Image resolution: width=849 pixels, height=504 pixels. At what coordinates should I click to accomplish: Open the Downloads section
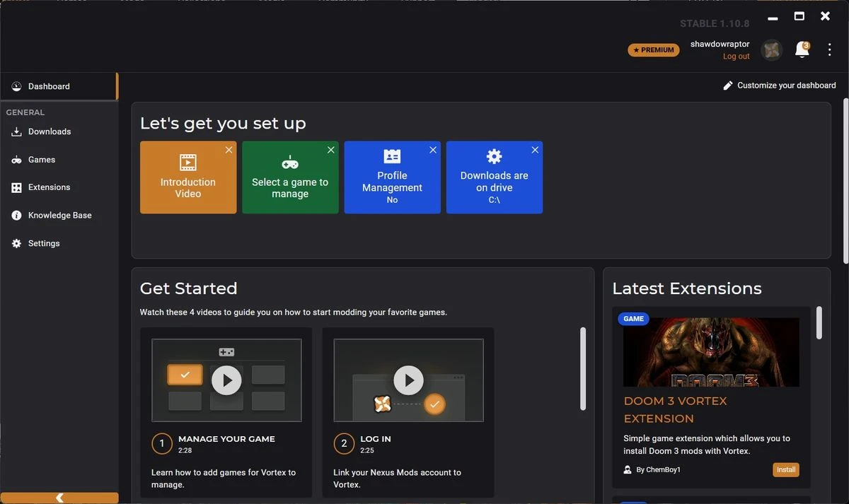59,131
